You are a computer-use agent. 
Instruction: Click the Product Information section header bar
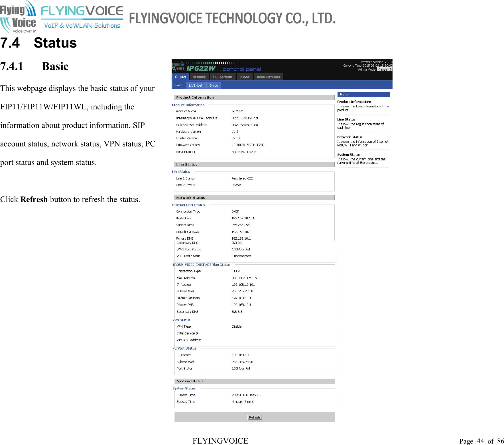tap(254, 97)
